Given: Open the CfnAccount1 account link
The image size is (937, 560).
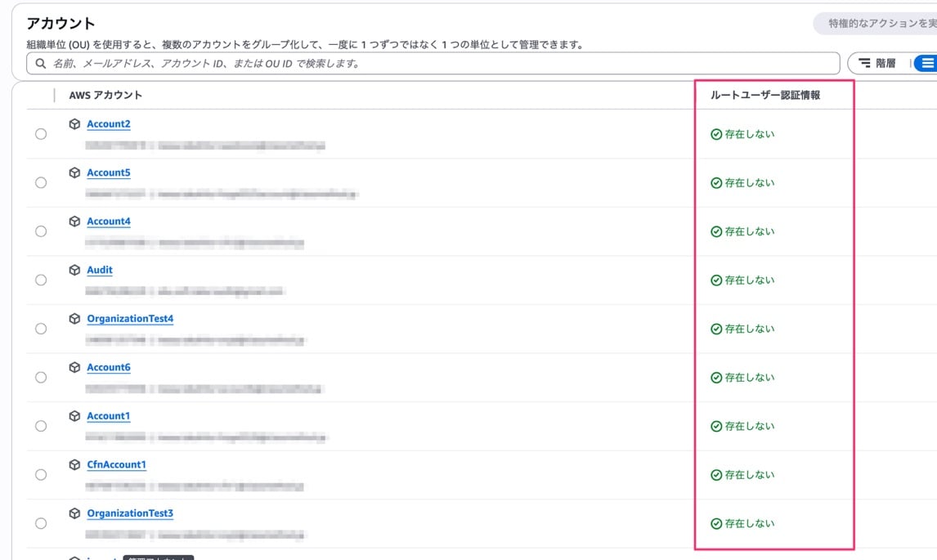Looking at the screenshot, I should 116,464.
